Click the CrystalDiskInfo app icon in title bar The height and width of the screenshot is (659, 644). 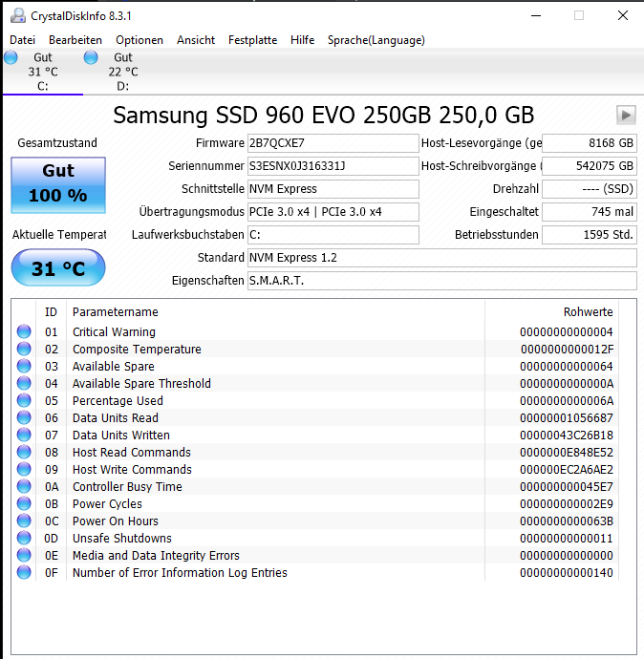[18, 16]
